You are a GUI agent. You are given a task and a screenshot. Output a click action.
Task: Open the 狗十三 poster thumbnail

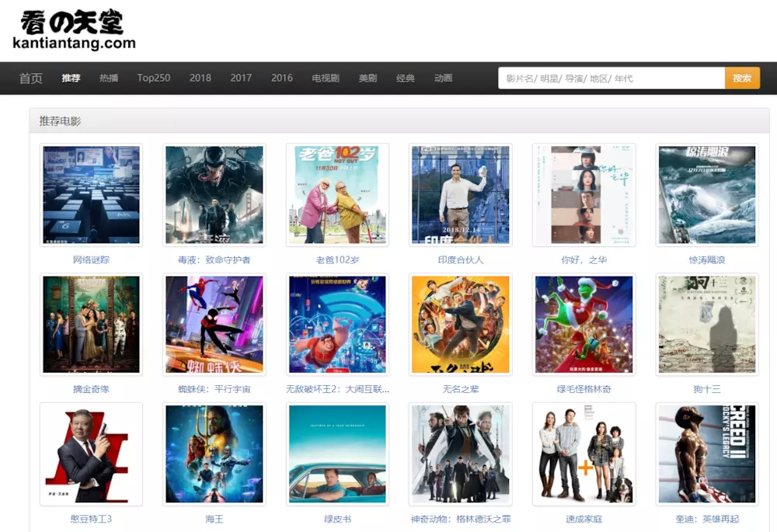point(707,325)
